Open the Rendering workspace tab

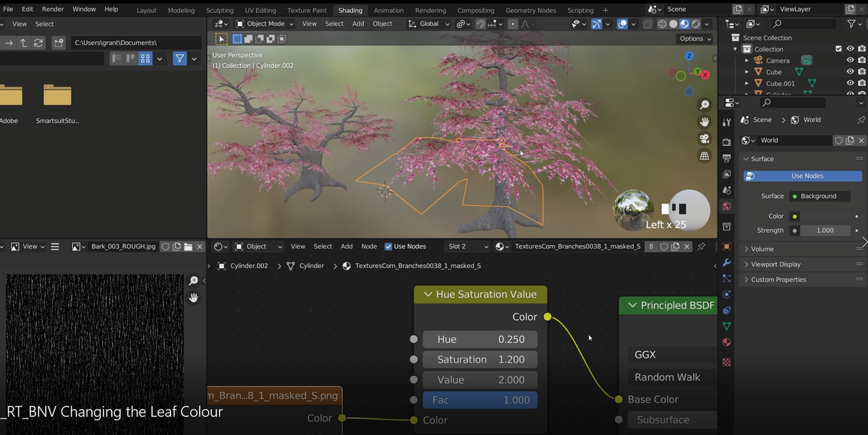(430, 10)
